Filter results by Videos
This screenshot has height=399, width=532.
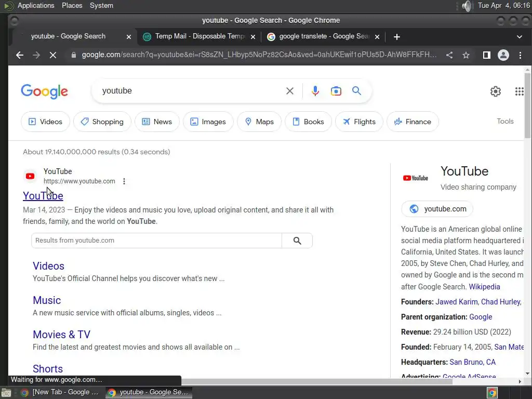pos(45,122)
